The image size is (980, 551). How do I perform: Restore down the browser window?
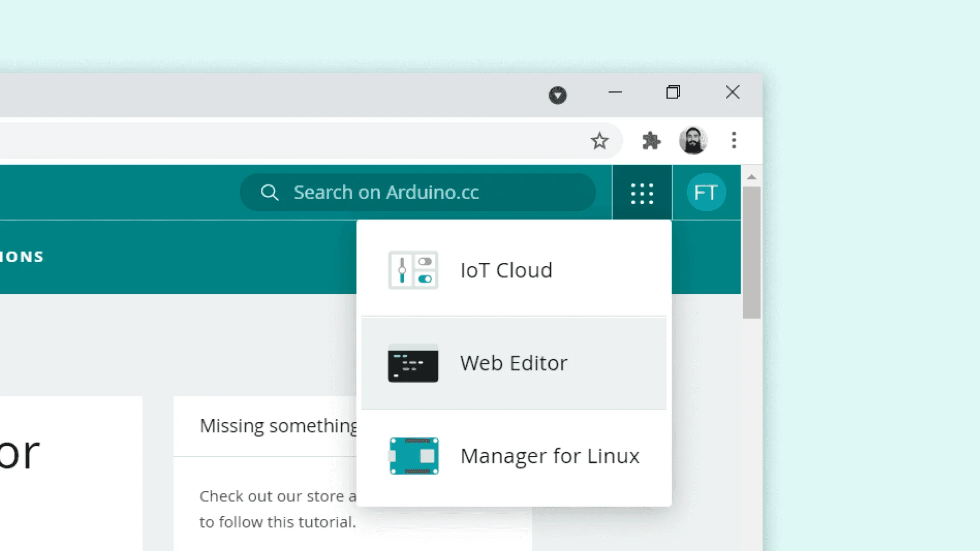click(673, 92)
